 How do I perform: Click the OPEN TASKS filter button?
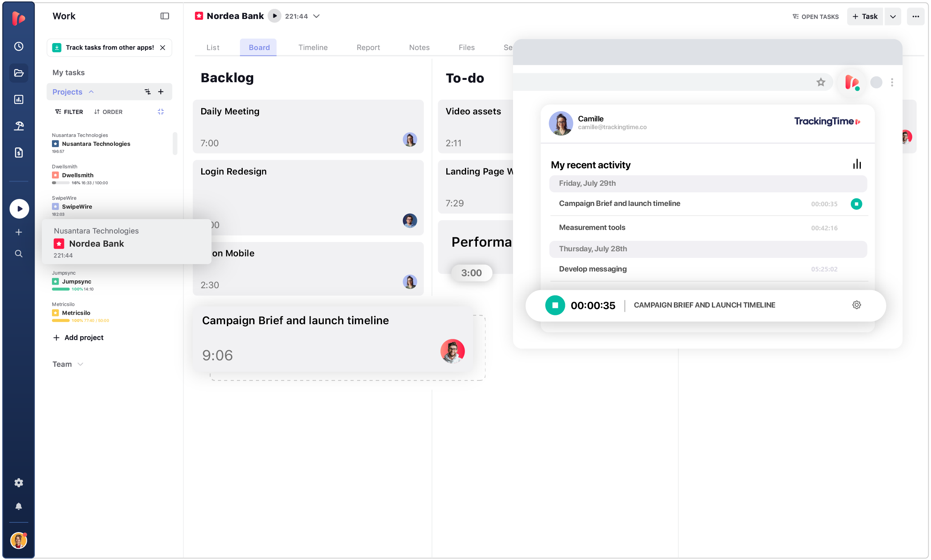[816, 17]
